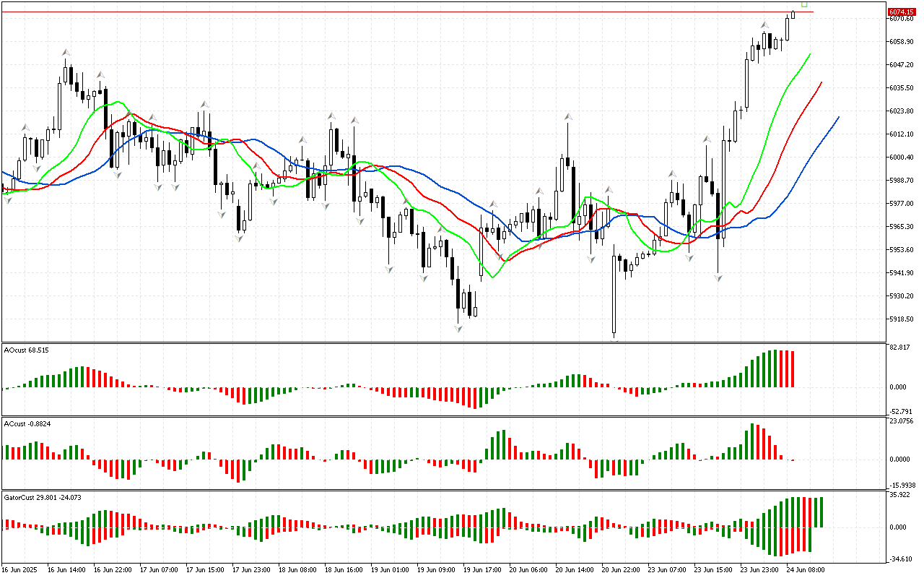This screenshot has width=924, height=578.
Task: Click the up fractal arrow nearest the 6058.90 level
Action: coord(764,25)
